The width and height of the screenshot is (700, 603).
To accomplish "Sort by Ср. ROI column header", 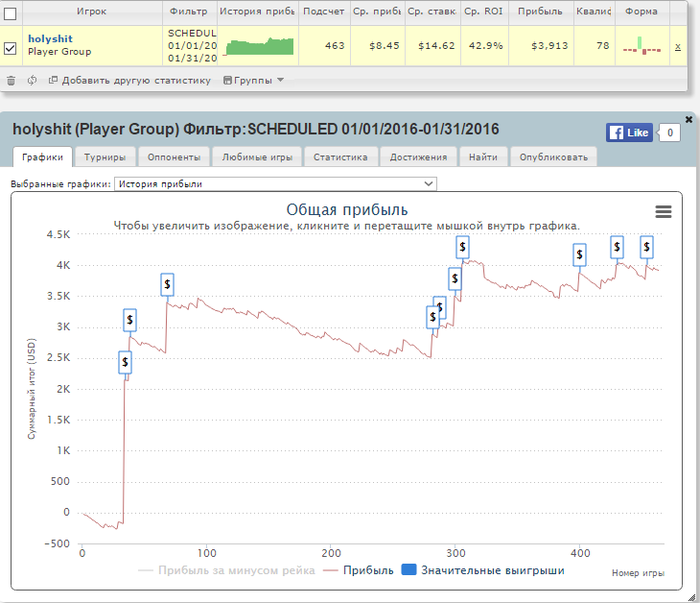I will coord(483,12).
